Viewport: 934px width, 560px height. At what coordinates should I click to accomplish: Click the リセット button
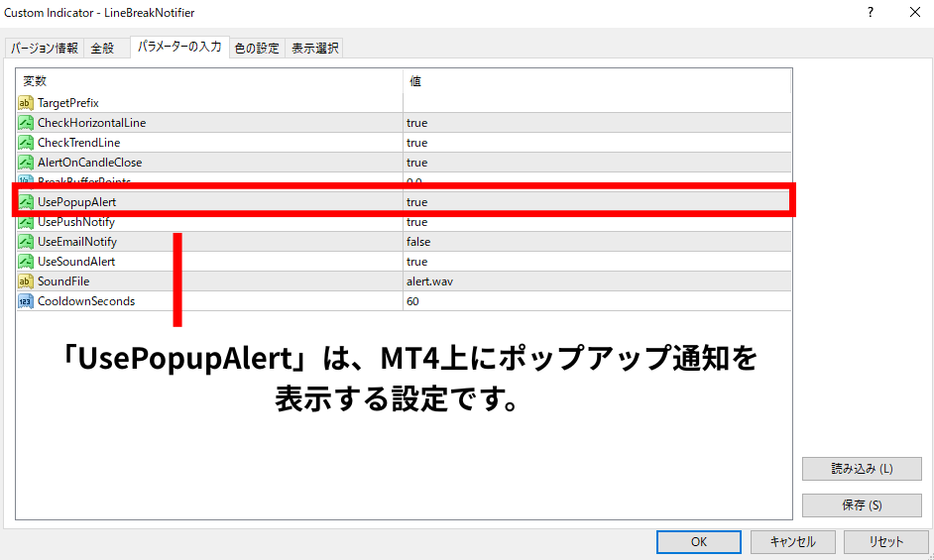[885, 542]
